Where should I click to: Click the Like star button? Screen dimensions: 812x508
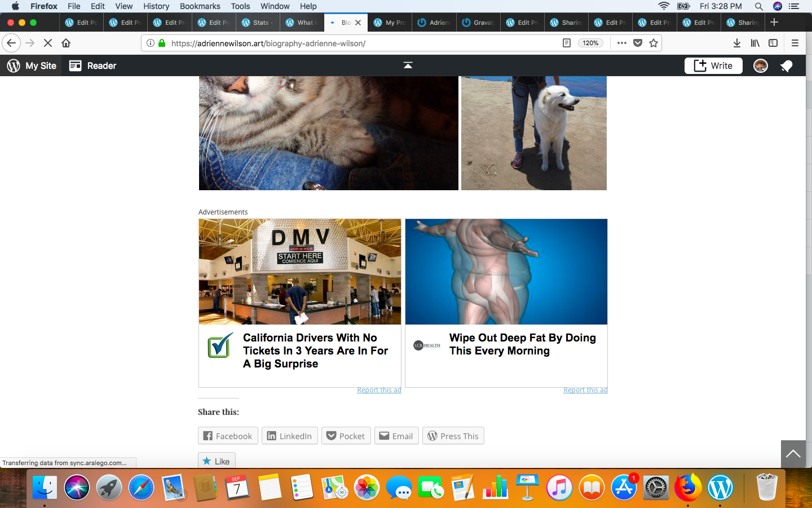[x=216, y=461]
